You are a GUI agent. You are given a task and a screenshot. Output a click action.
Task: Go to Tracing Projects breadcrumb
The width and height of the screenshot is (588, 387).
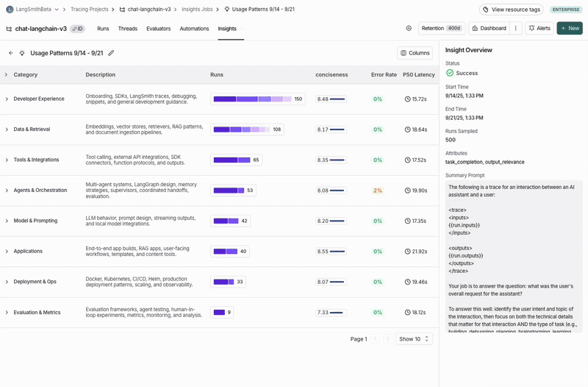[89, 10]
